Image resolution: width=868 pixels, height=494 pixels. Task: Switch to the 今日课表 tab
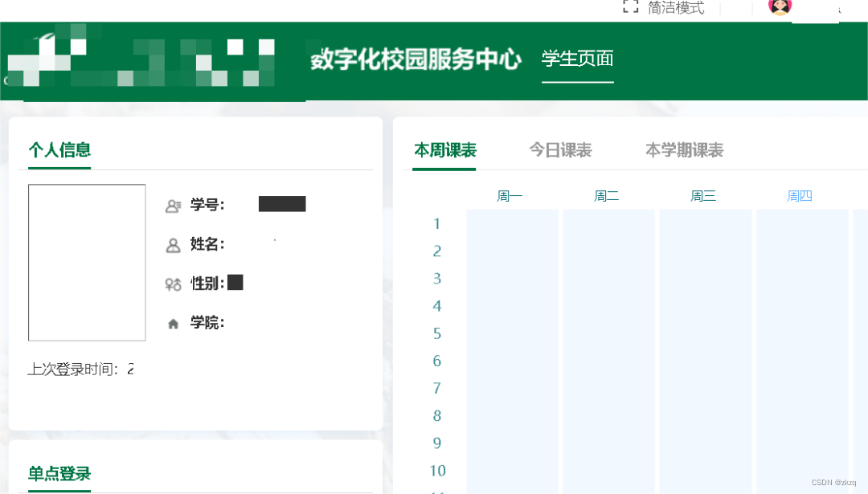[560, 149]
